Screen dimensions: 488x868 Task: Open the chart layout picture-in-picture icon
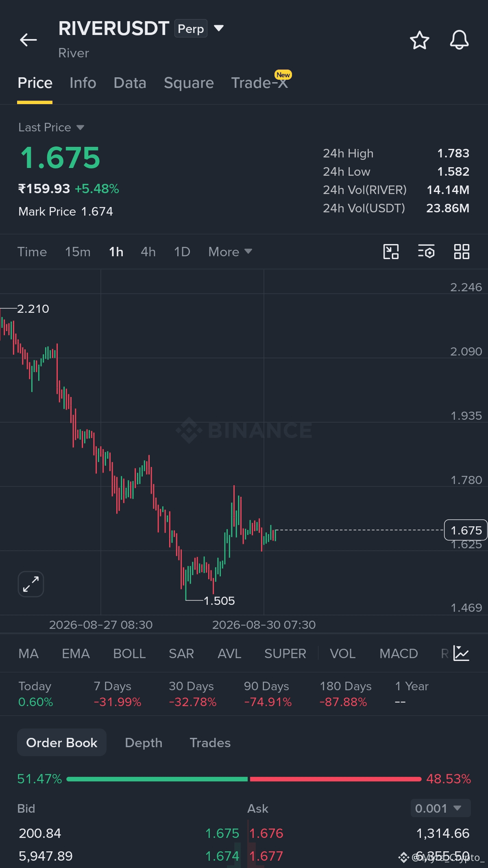391,251
